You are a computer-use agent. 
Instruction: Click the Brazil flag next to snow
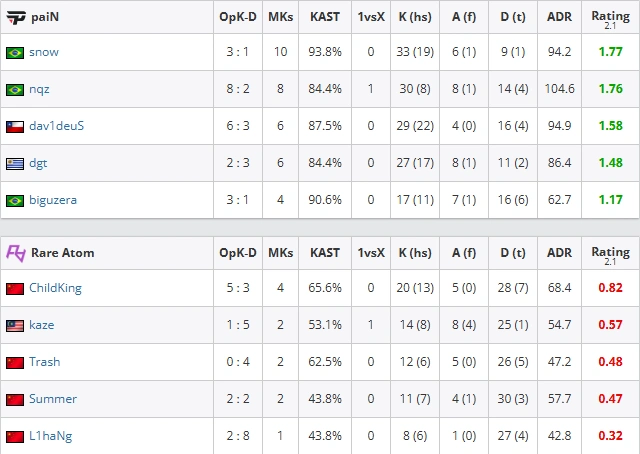coord(15,53)
